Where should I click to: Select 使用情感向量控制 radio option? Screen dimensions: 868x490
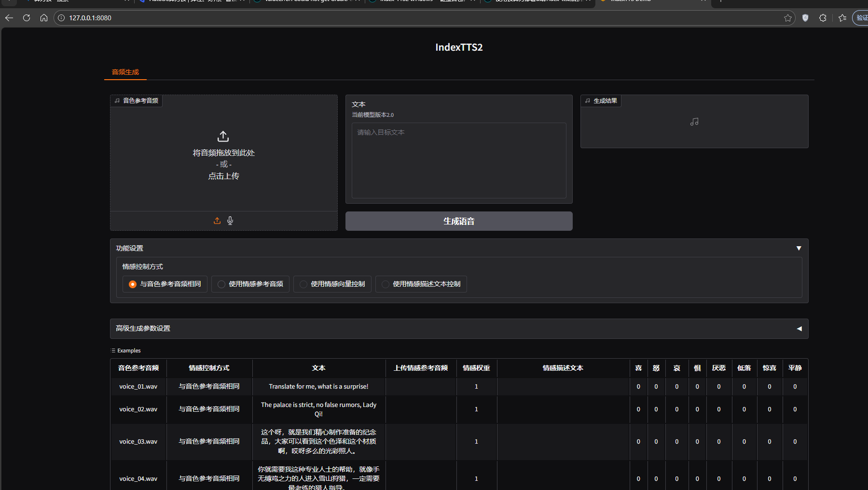303,284
